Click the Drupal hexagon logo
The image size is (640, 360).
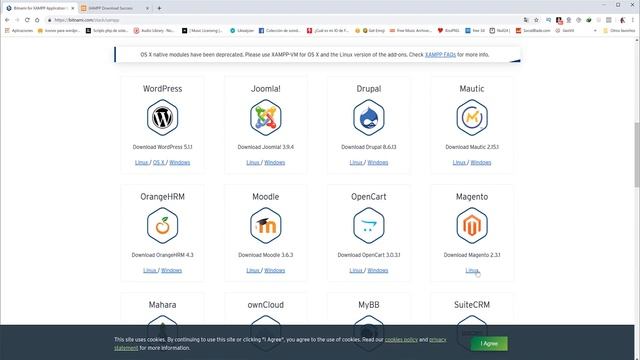click(x=369, y=118)
